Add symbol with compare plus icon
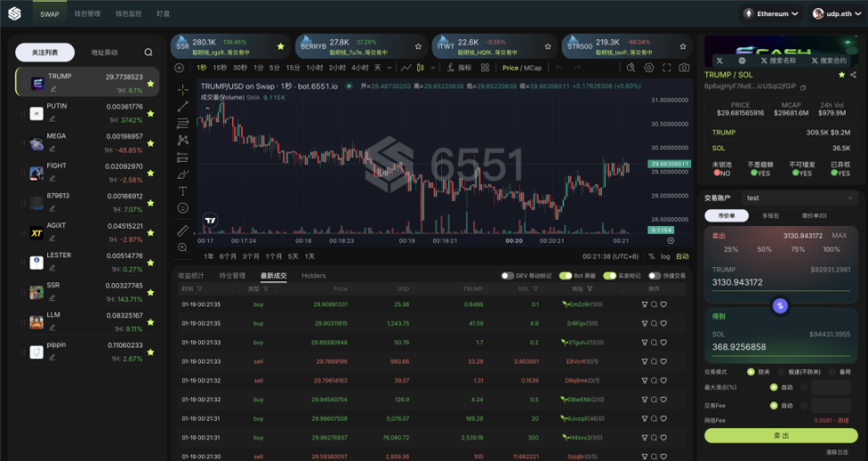The image size is (868, 461). tap(179, 68)
